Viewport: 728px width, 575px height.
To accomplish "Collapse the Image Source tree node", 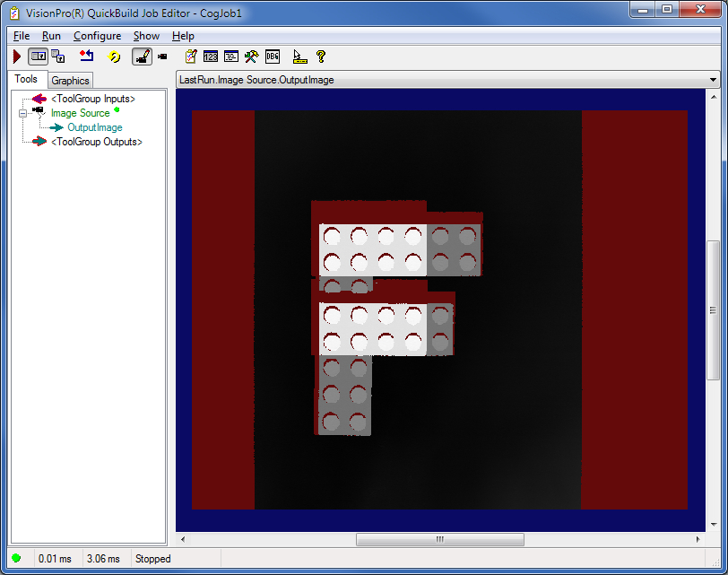I will point(22,113).
